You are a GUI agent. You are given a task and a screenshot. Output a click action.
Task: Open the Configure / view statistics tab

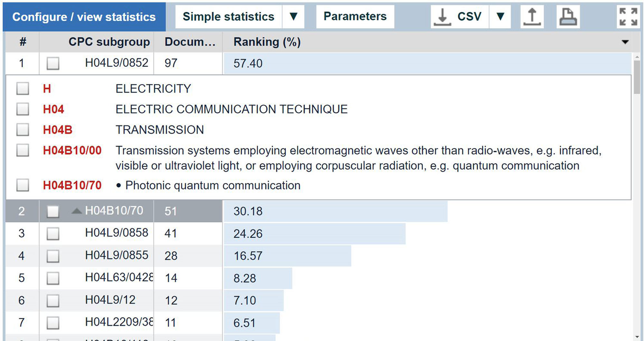pyautogui.click(x=84, y=17)
